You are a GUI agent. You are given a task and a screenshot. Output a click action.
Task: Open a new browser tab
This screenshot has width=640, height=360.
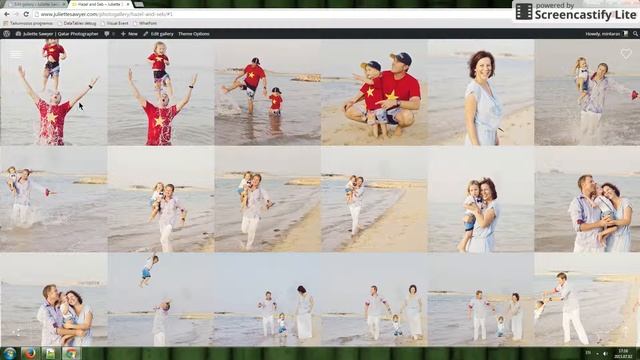point(139,4)
